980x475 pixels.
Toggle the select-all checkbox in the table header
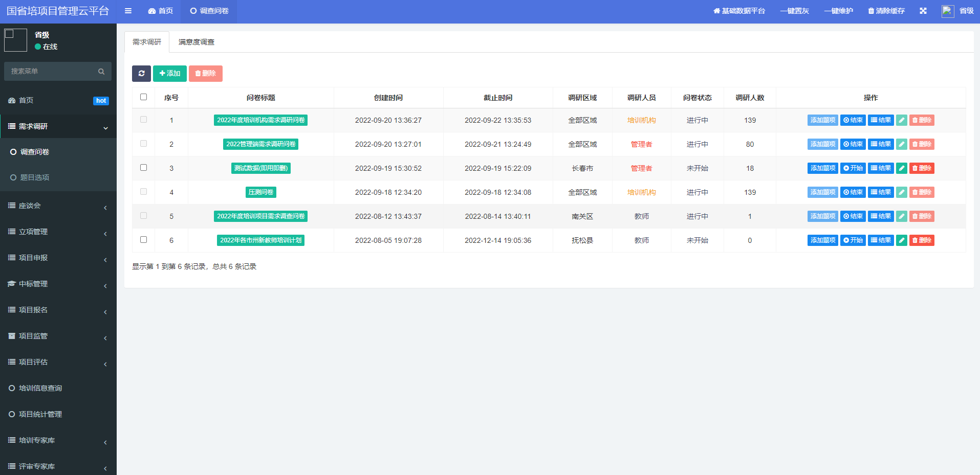coord(143,97)
